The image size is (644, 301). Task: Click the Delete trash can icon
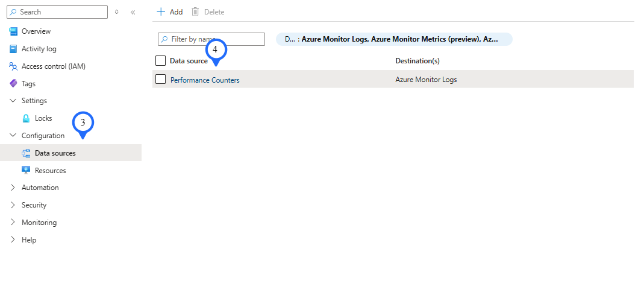195,12
